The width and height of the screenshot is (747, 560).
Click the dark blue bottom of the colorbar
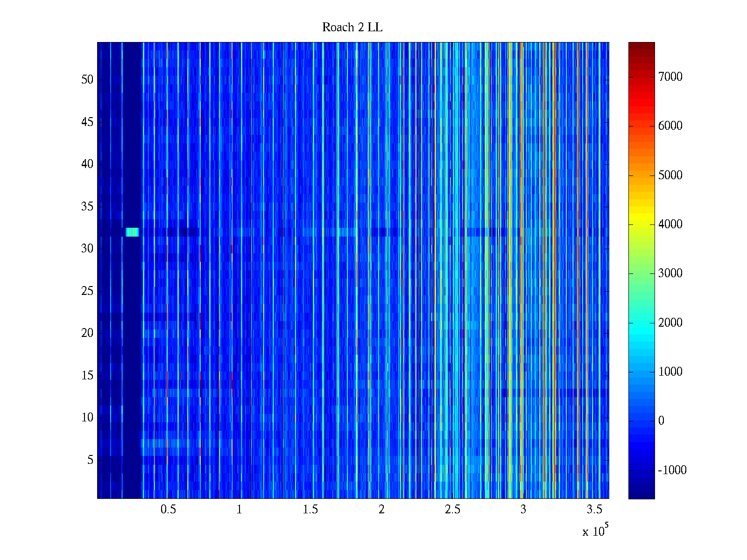coord(641,495)
